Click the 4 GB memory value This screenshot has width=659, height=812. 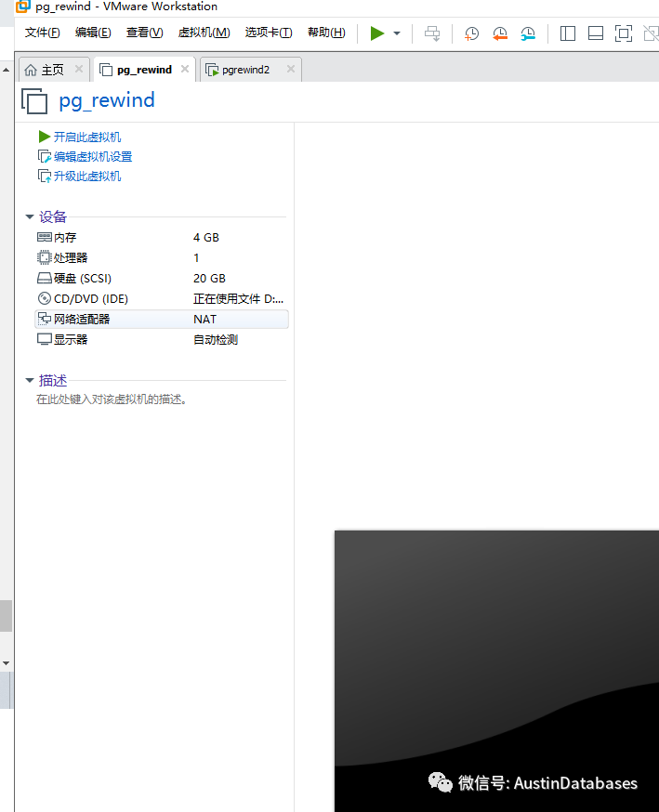point(206,238)
